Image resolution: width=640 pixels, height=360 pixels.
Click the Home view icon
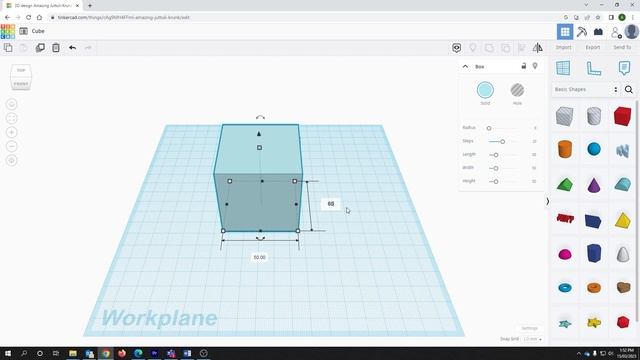pyautogui.click(x=12, y=104)
